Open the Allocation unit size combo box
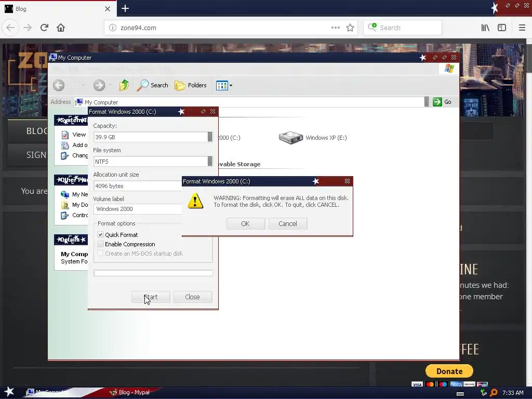The width and height of the screenshot is (532, 399). point(138,186)
